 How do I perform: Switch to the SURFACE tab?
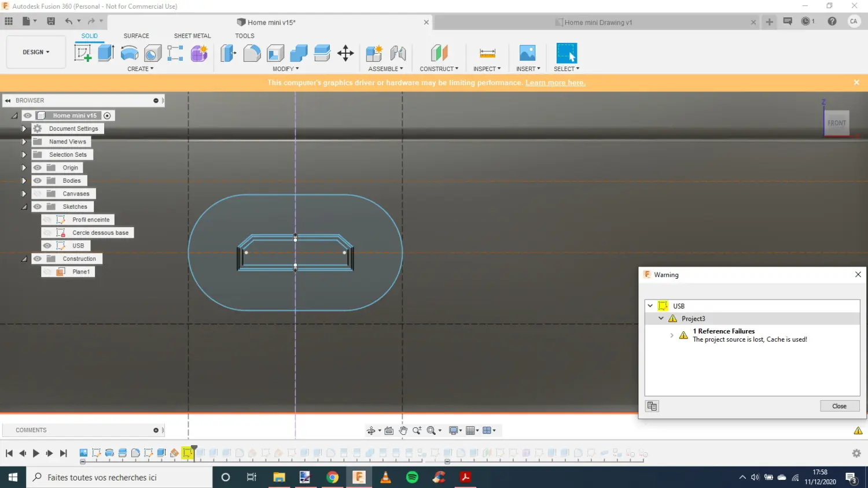coord(136,36)
